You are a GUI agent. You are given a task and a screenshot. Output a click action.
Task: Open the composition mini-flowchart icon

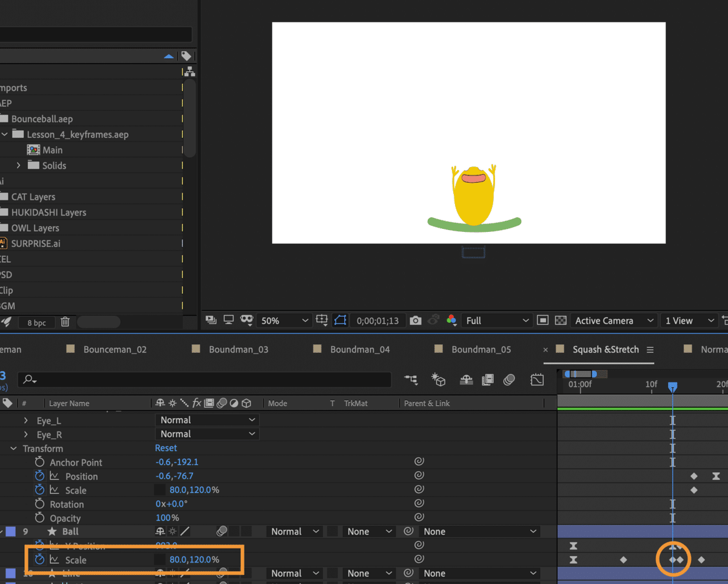[411, 380]
